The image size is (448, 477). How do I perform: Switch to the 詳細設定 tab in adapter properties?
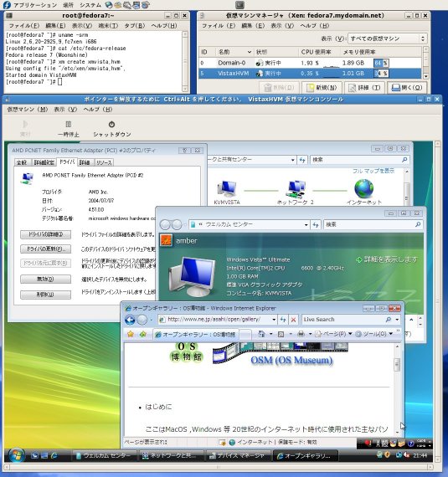point(44,162)
